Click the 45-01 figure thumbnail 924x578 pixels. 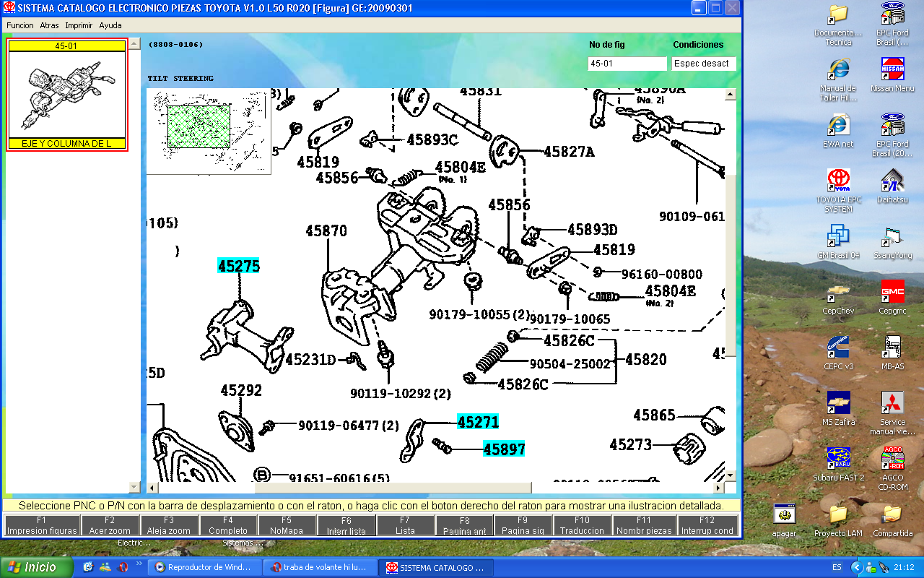click(66, 94)
